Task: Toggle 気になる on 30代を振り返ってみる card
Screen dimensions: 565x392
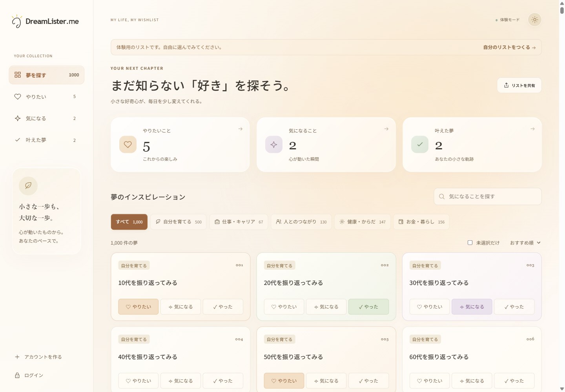Action: coord(472,307)
